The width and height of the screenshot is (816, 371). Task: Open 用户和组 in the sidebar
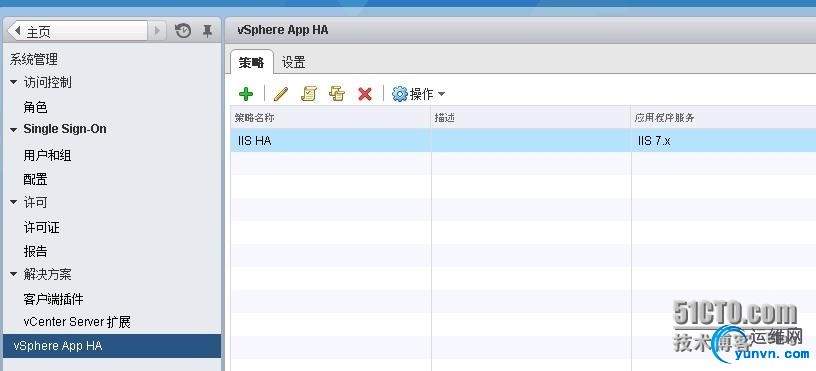(x=47, y=156)
